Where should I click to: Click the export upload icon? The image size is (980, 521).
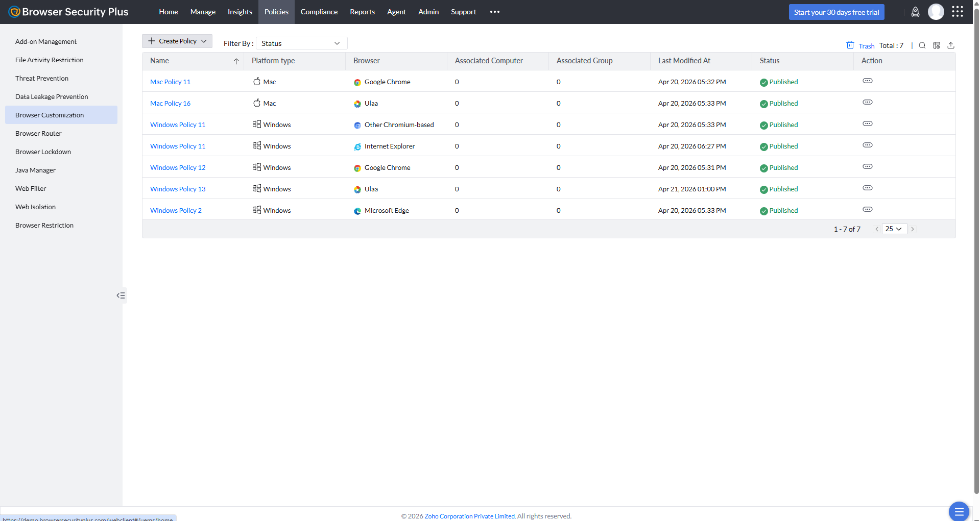pyautogui.click(x=951, y=45)
